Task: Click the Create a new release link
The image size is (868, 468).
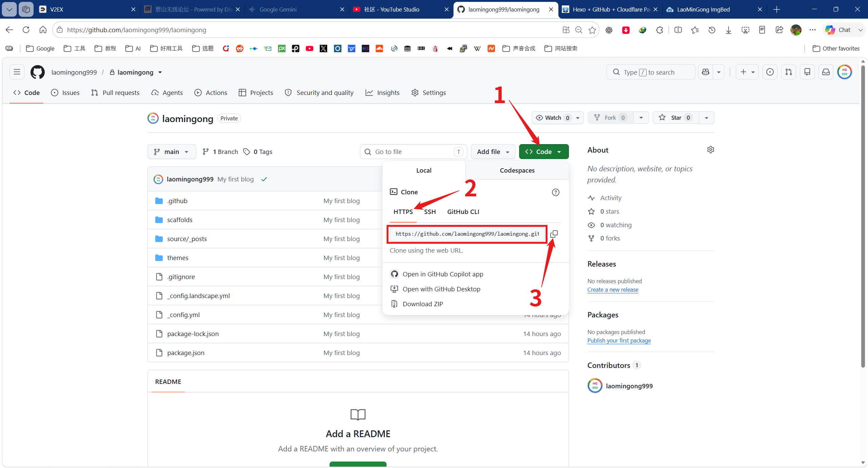Action: pyautogui.click(x=613, y=290)
